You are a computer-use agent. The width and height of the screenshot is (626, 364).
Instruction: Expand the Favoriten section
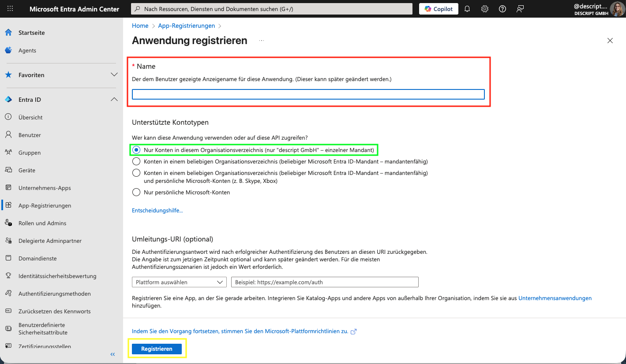(114, 75)
